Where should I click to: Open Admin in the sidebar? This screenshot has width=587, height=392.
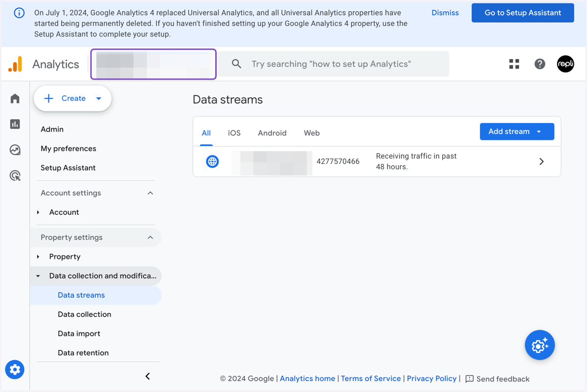[52, 130]
